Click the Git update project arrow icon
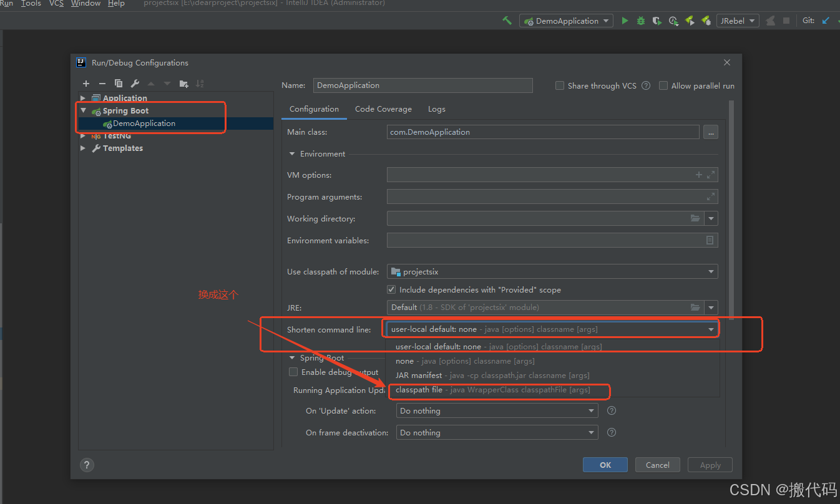Viewport: 840px width, 504px height. [x=826, y=21]
